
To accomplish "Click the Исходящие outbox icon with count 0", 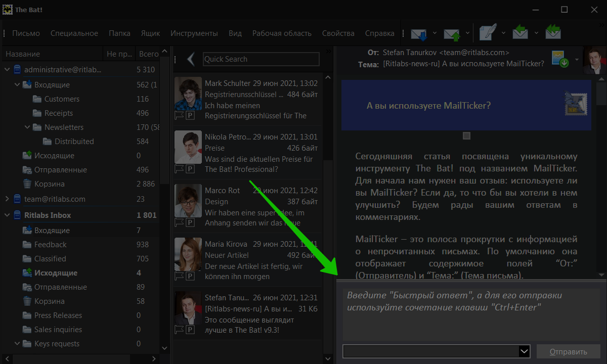I will tap(27, 156).
